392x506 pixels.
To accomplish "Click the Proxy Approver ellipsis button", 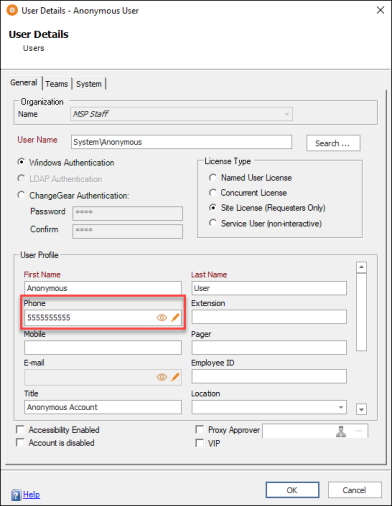I will [x=359, y=431].
